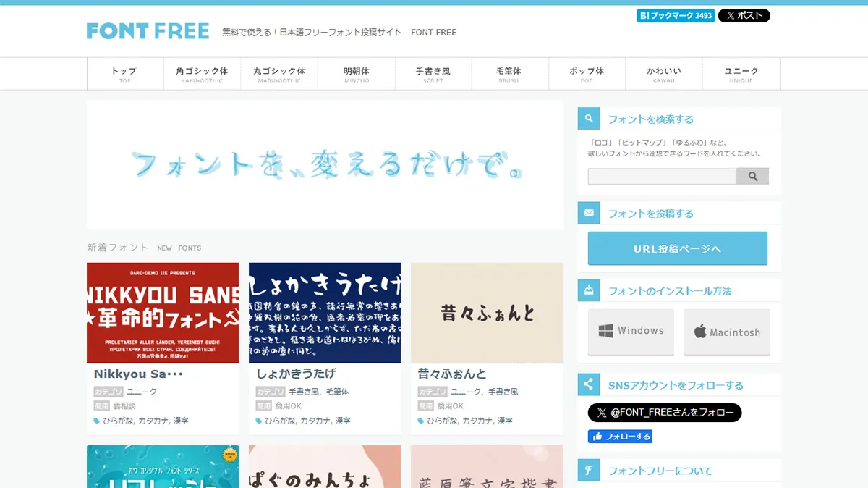Select the かわいい category in navigation
Screen dimensions: 868x488
point(664,73)
